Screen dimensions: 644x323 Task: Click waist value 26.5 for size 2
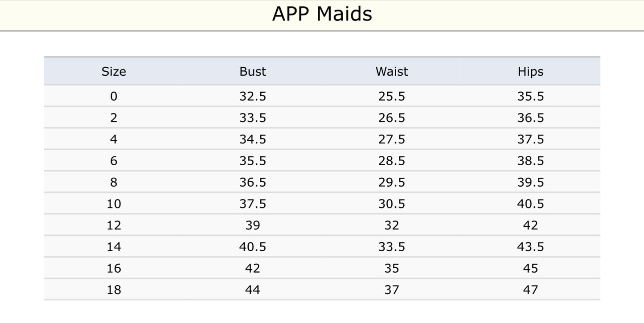[392, 118]
